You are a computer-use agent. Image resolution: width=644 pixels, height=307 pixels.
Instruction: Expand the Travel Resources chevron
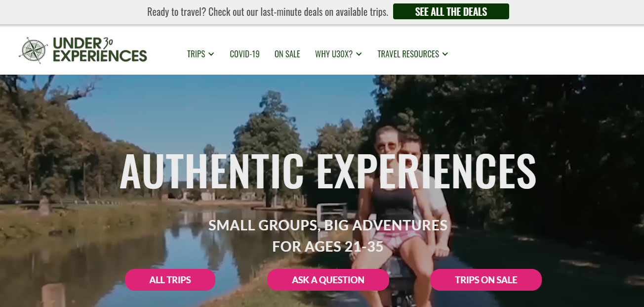[445, 54]
